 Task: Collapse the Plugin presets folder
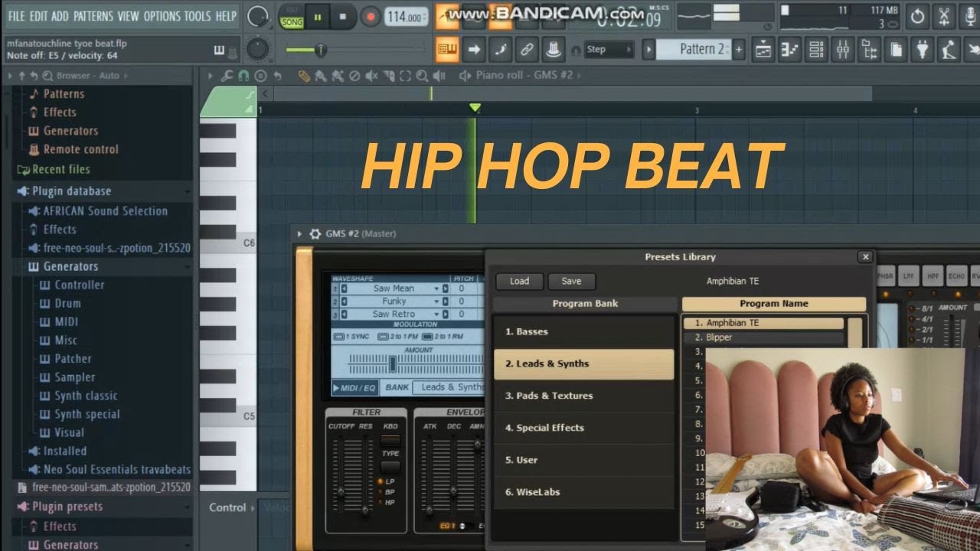(x=67, y=506)
